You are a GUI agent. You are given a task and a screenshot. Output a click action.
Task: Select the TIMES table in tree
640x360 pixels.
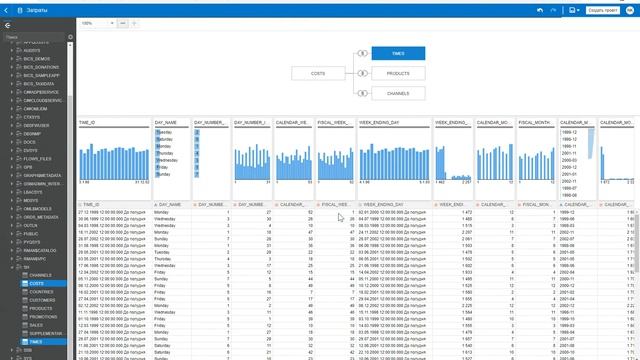pyautogui.click(x=43, y=342)
